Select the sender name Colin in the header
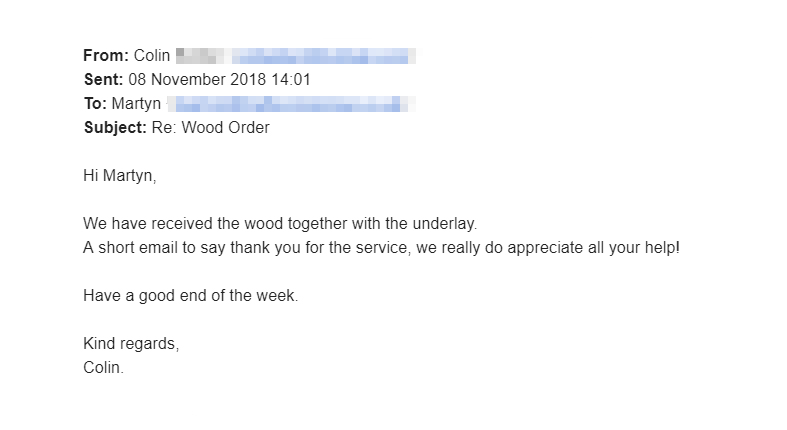The image size is (787, 430). coord(152,56)
